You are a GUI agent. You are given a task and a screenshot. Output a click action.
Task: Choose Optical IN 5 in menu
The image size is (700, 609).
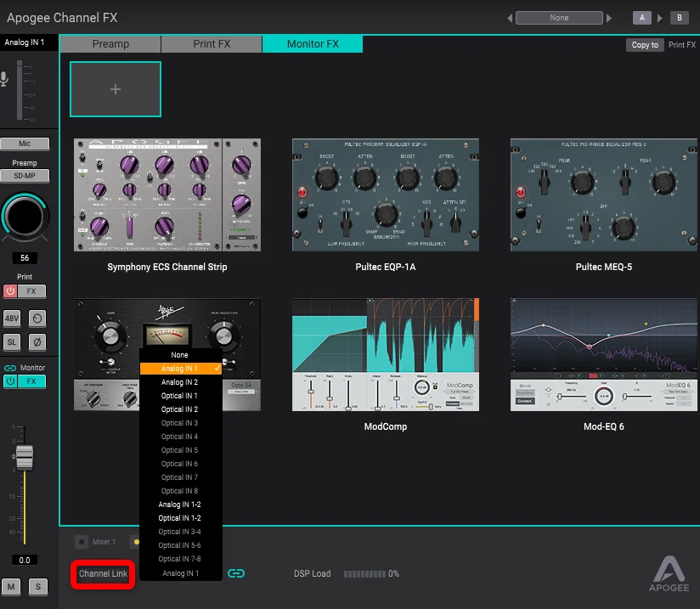(181, 450)
